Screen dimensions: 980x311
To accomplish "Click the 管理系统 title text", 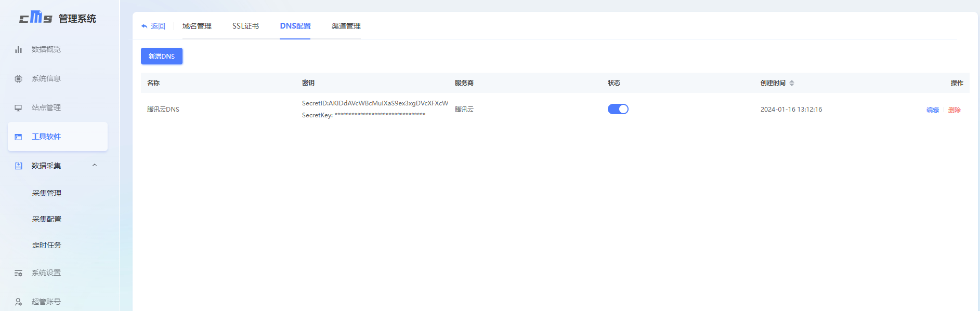I will (x=77, y=19).
